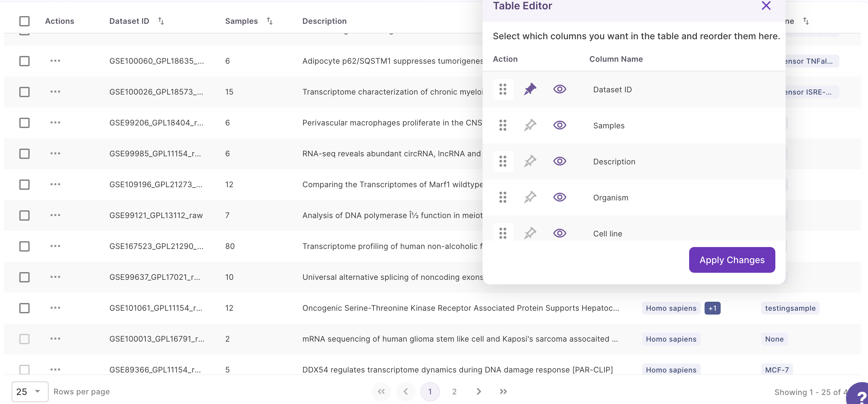Screen dimensions: 868x404
Task: Open actions menu for GSE100060_GPL18635
Action: pyautogui.click(x=55, y=61)
